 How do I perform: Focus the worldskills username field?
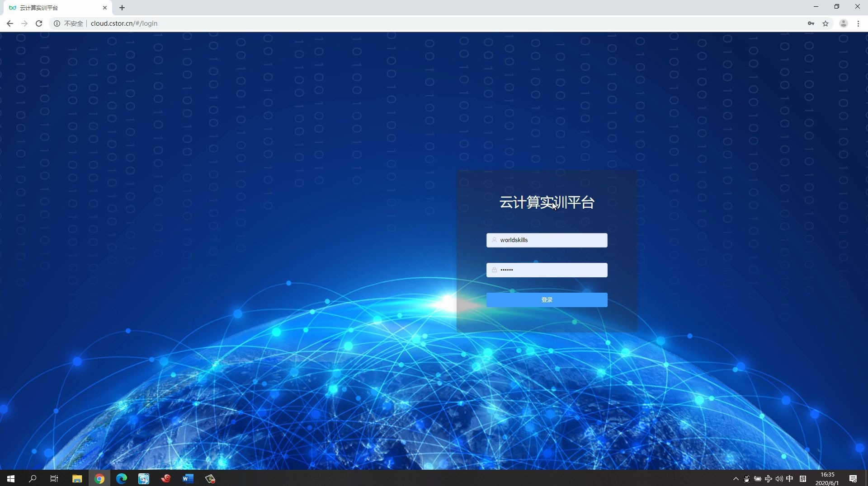coord(547,240)
